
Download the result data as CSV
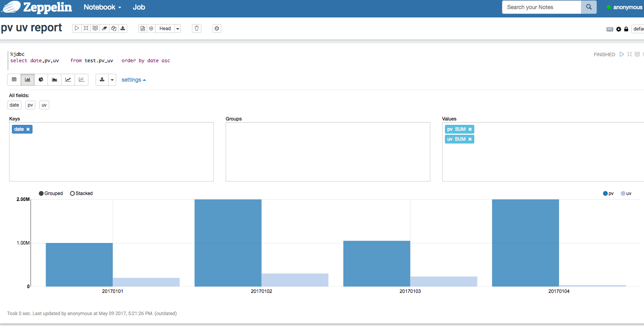click(102, 80)
